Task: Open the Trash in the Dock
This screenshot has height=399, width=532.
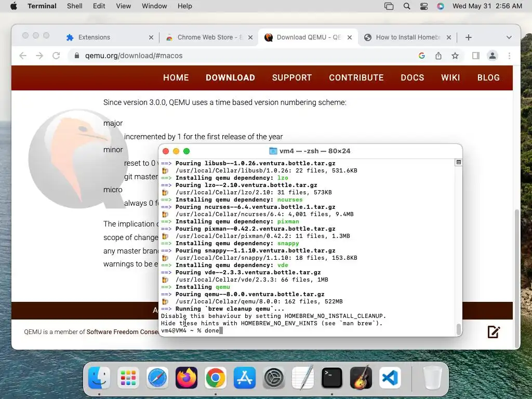Action: click(x=433, y=378)
